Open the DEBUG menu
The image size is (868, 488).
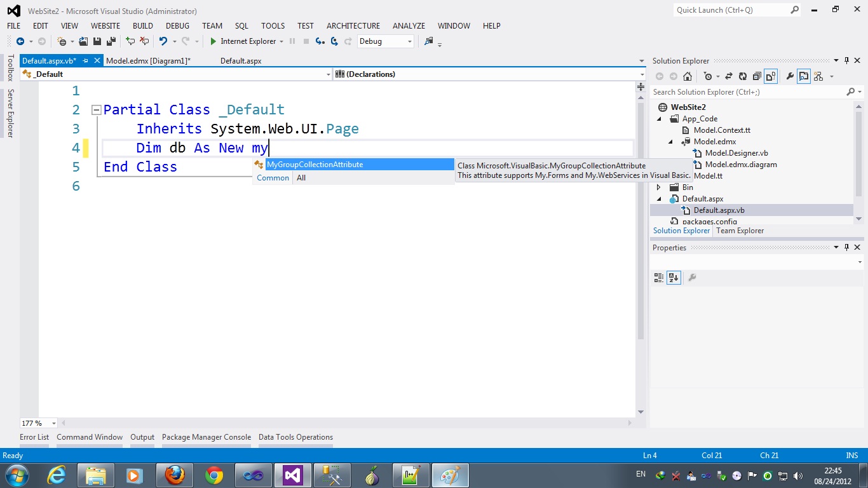[x=178, y=26]
